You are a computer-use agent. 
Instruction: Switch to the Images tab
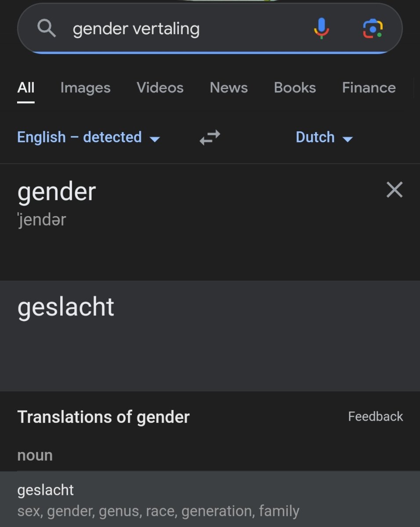point(85,88)
